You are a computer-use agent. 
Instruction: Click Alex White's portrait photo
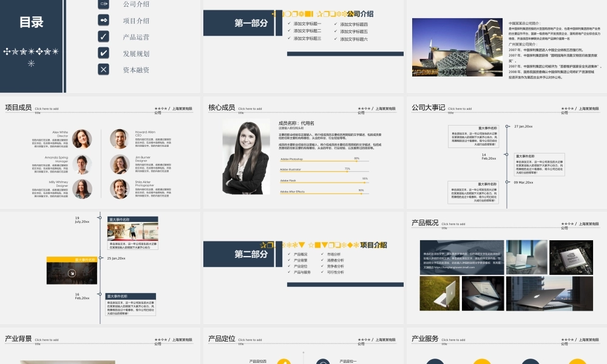coord(82,139)
